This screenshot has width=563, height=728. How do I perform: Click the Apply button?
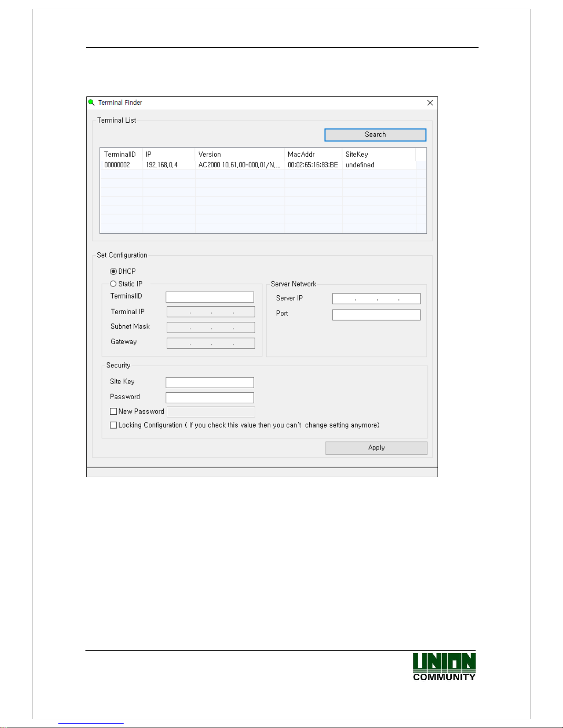click(376, 448)
